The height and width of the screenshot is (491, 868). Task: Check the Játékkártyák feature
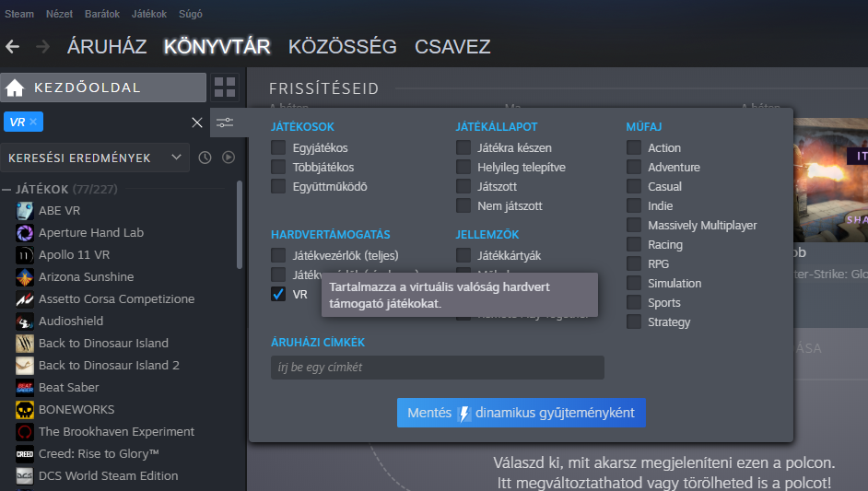[x=463, y=255]
